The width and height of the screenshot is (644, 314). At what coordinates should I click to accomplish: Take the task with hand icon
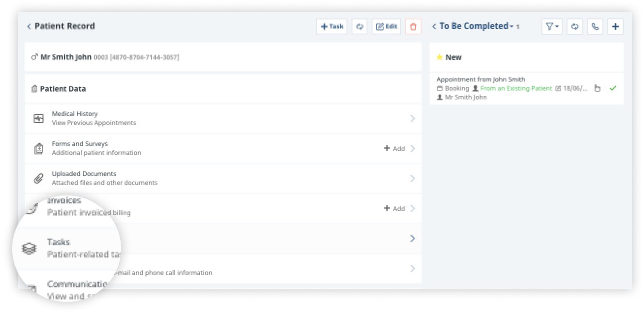coord(597,89)
